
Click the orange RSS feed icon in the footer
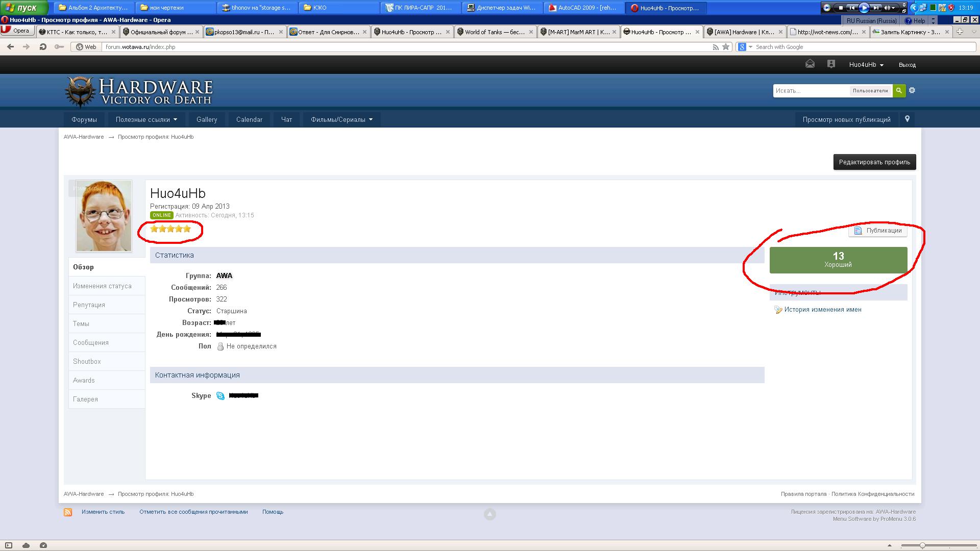68,512
